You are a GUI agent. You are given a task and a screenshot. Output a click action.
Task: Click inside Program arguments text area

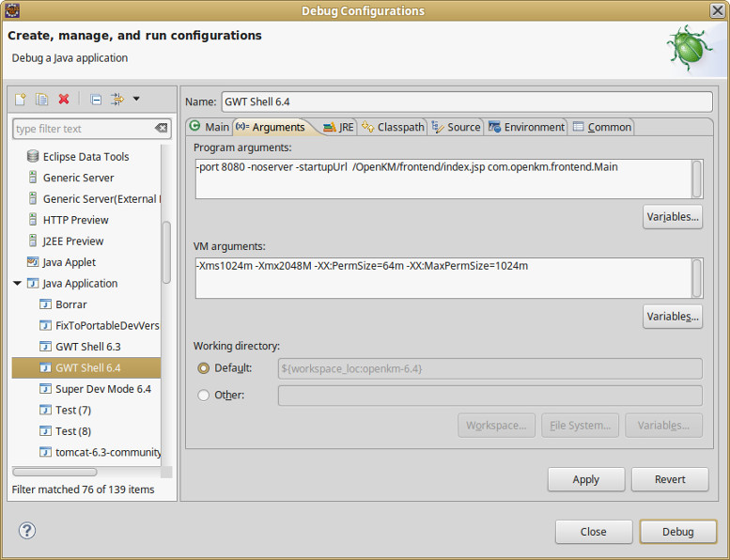(x=443, y=179)
